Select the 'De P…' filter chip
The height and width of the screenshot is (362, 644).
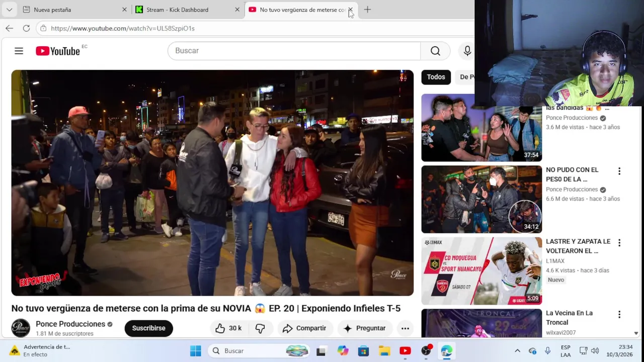point(465,77)
